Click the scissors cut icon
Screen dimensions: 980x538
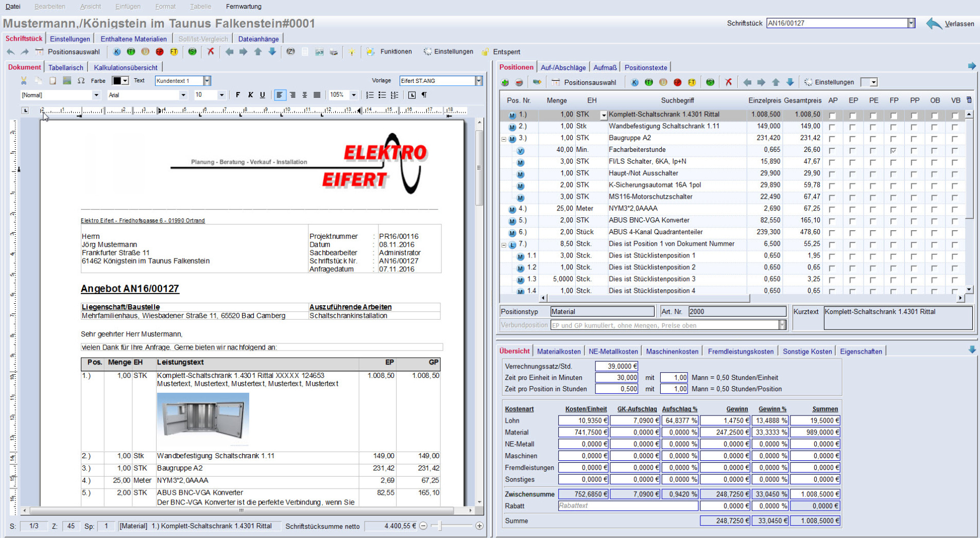pyautogui.click(x=24, y=81)
